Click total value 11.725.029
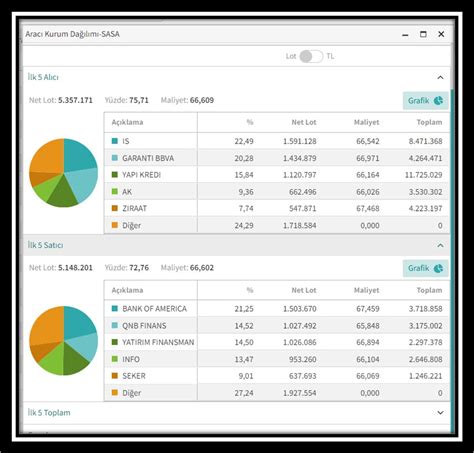This screenshot has height=453, width=474. click(424, 175)
